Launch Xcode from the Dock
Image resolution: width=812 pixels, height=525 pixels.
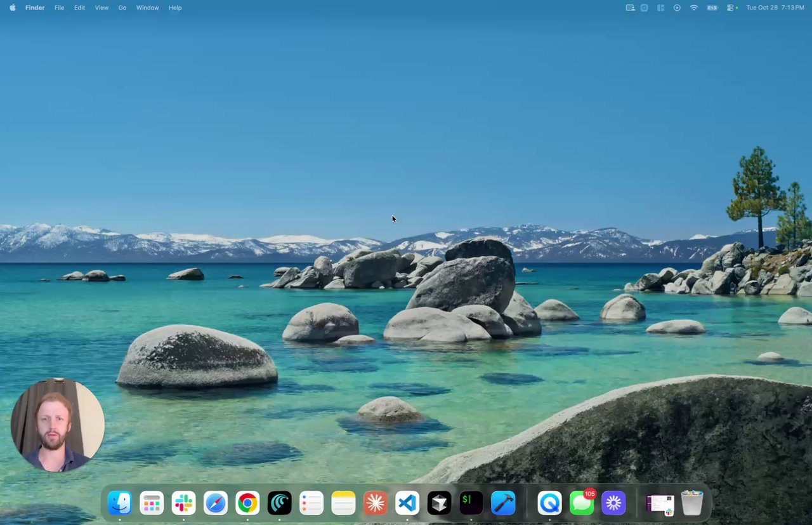[x=503, y=503]
